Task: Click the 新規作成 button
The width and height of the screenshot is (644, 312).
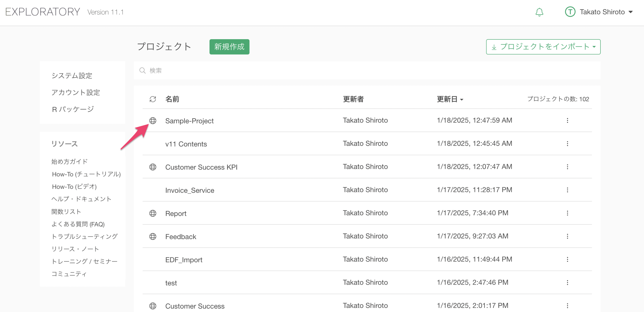Action: pos(229,47)
